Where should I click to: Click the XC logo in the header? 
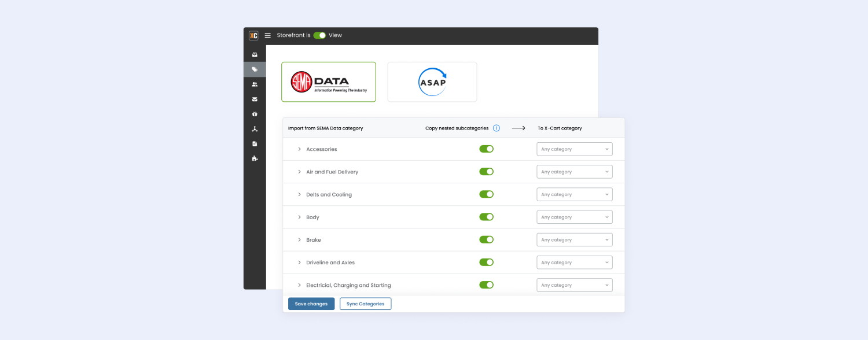point(253,35)
